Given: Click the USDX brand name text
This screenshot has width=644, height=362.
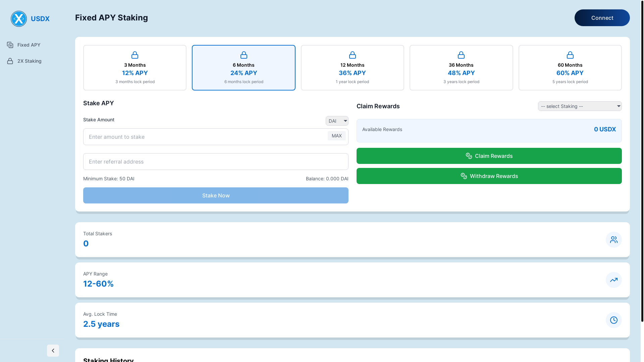Looking at the screenshot, I should 40,19.
